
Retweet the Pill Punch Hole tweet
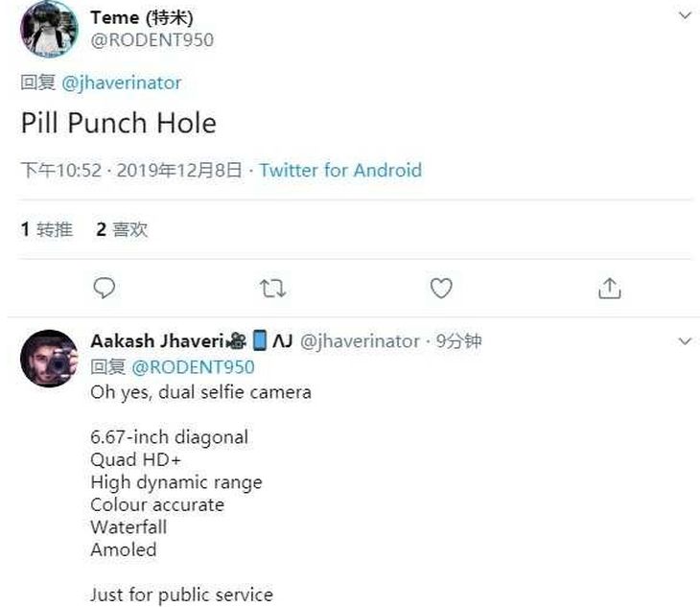tap(272, 289)
